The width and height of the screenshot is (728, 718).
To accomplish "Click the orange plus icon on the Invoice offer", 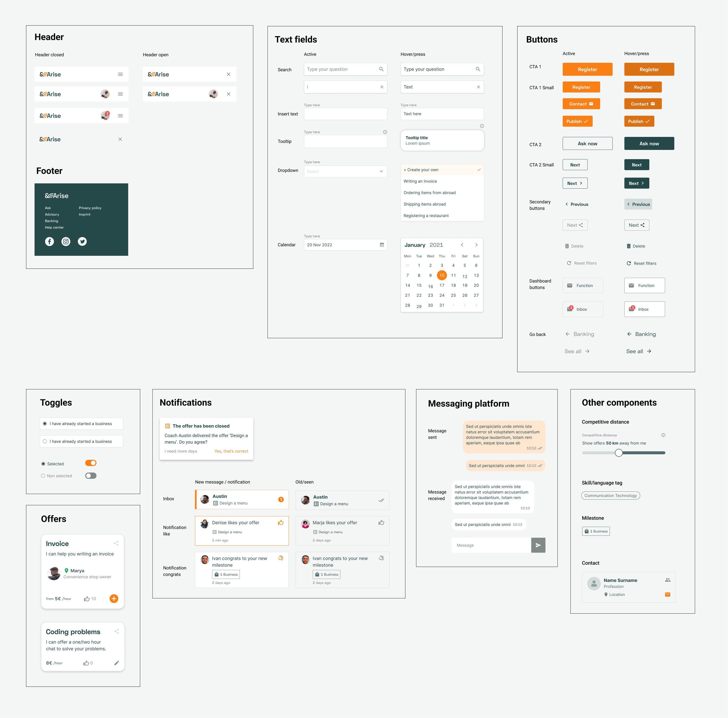I will [114, 599].
